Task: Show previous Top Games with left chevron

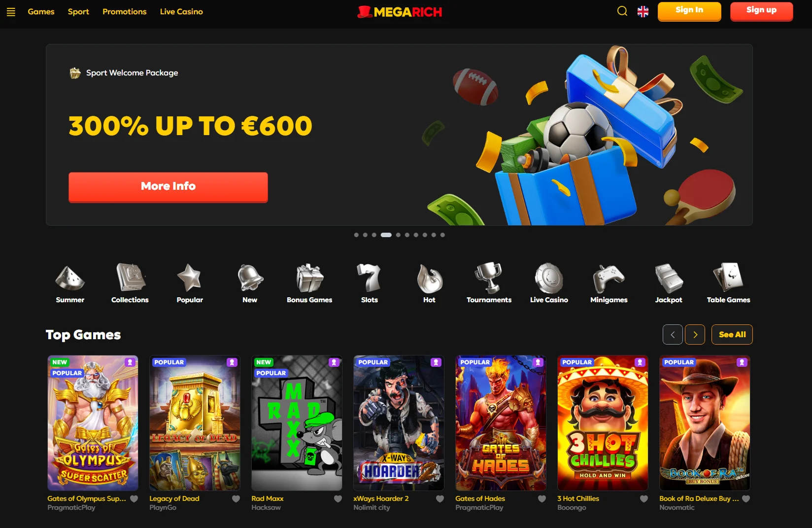Action: click(673, 335)
